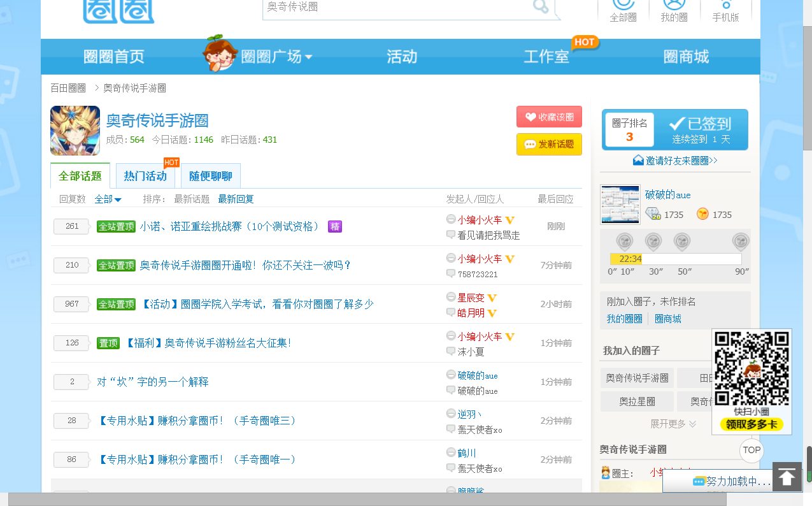The image size is (812, 506).
Task: Sort topics by 最新话题
Action: (192, 199)
